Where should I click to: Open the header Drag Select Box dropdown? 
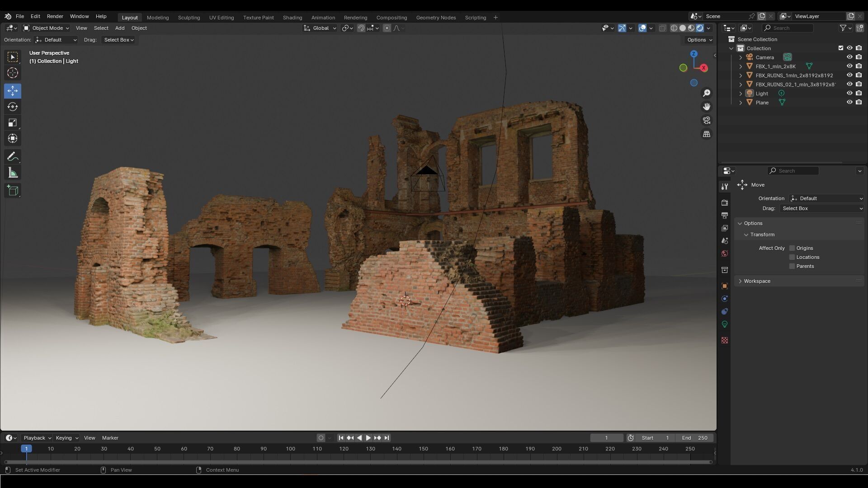(x=118, y=40)
